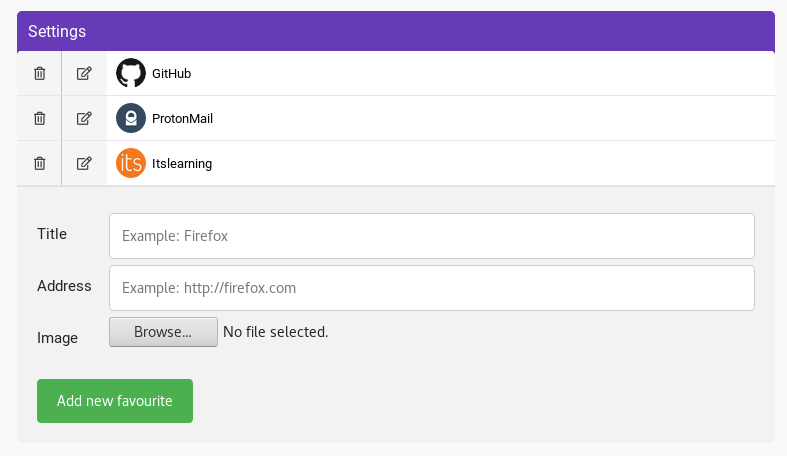Viewport: 787px width, 456px height.
Task: Click the orange Itslearning logo
Action: coord(131,163)
